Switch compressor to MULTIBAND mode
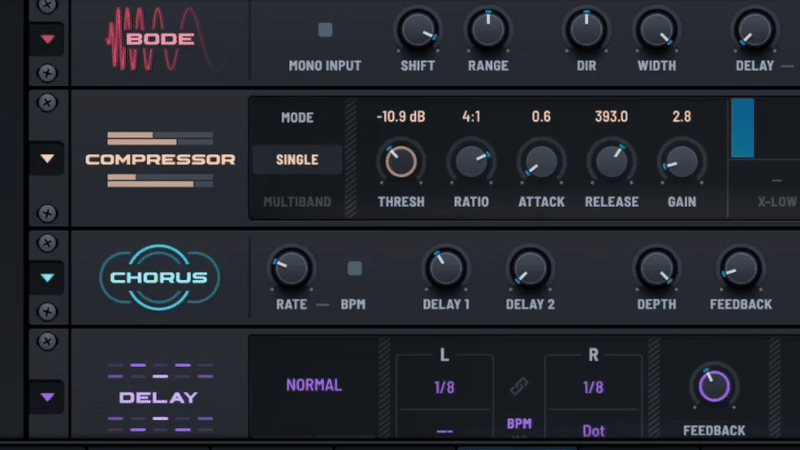 point(297,202)
